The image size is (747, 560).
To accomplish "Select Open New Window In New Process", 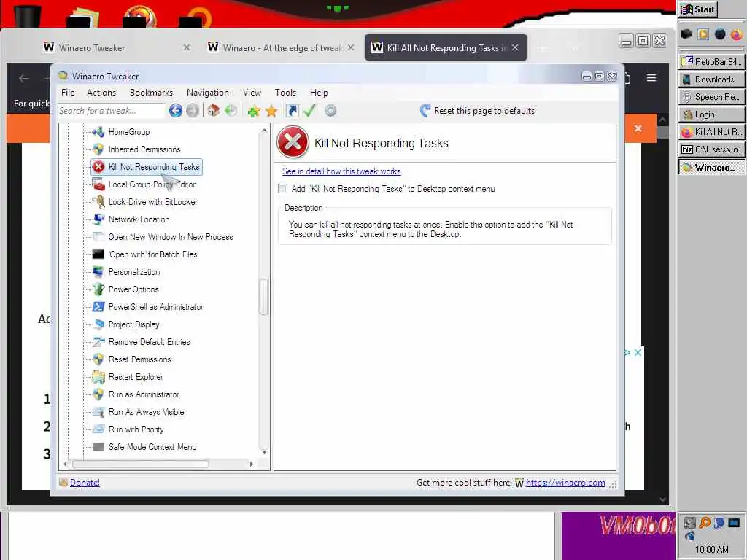I will 171,237.
